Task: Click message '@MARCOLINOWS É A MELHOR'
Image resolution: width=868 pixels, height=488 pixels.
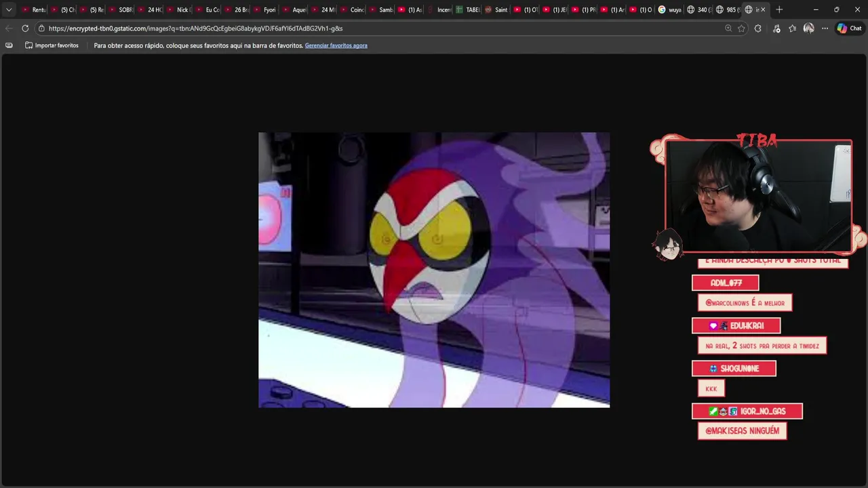Action: coord(745,303)
